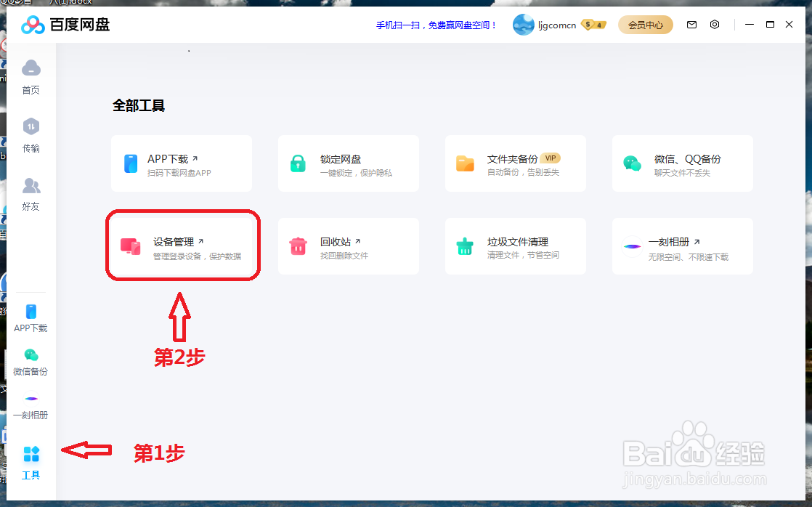Open the 锁定网盘 card title

tap(340, 159)
